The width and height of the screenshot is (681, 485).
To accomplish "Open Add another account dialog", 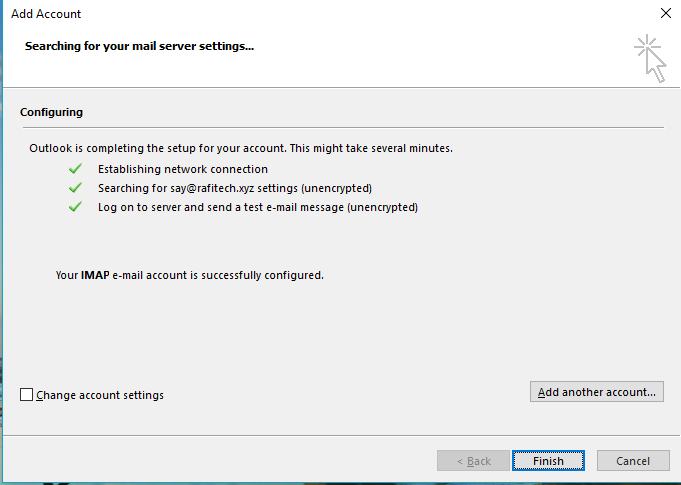I will [x=596, y=392].
